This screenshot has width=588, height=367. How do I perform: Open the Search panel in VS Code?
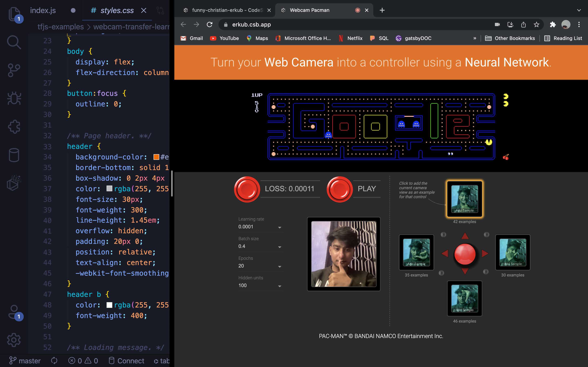pyautogui.click(x=14, y=42)
